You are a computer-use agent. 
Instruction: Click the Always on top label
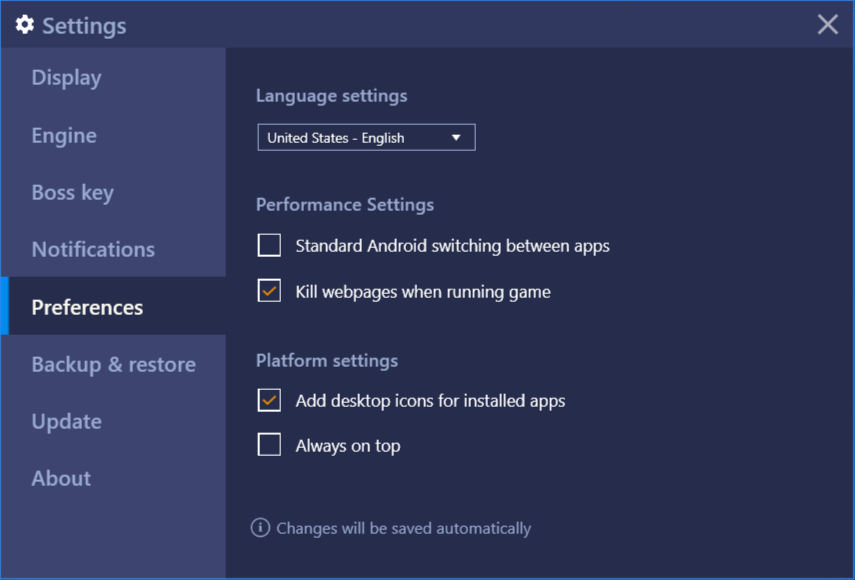click(348, 446)
